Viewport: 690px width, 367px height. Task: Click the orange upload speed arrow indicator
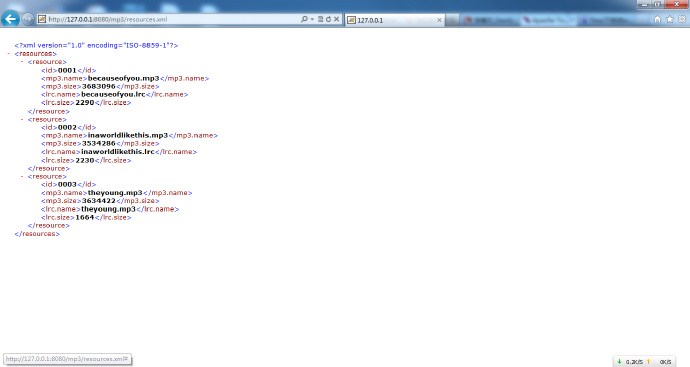point(648,362)
